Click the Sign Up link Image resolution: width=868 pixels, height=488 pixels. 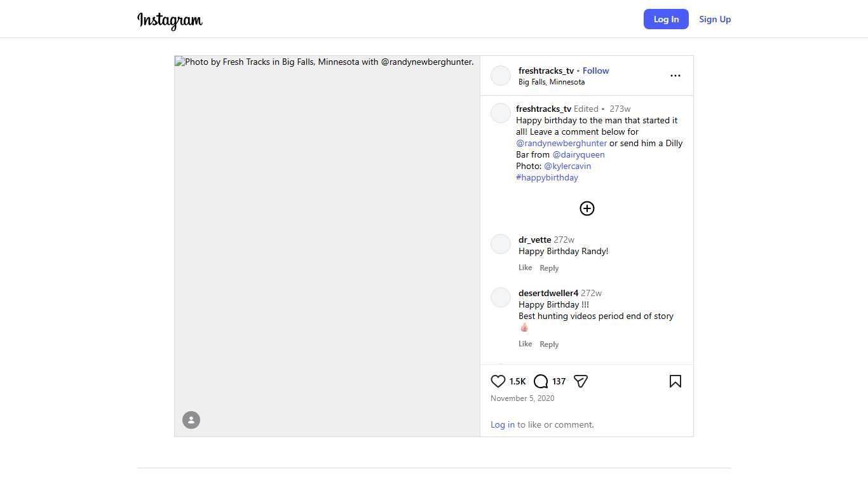click(x=715, y=19)
